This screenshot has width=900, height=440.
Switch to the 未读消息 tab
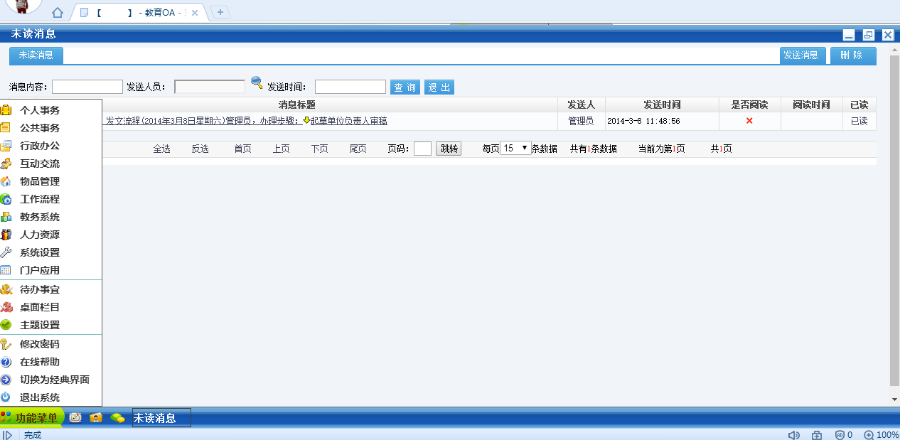tap(36, 56)
